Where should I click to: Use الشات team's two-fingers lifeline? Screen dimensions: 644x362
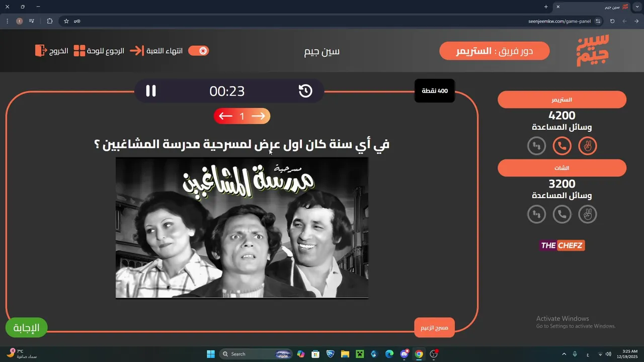tap(587, 215)
